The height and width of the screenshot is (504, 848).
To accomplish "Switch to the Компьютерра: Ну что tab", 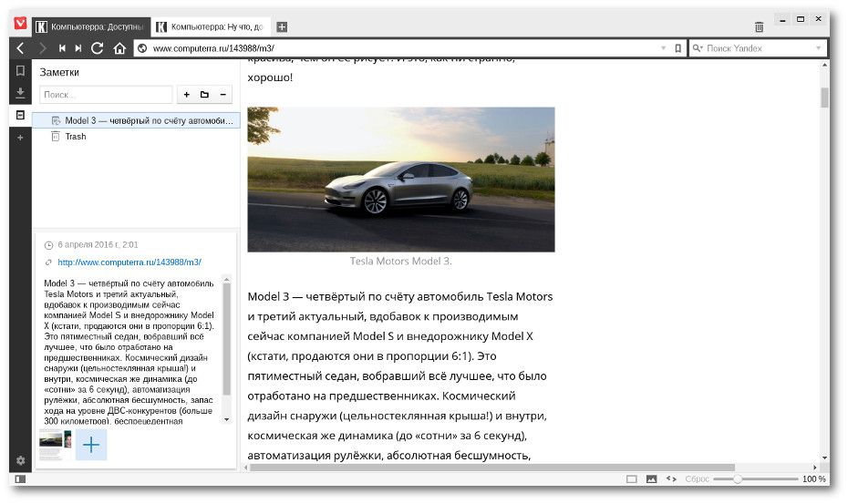I will [x=211, y=26].
